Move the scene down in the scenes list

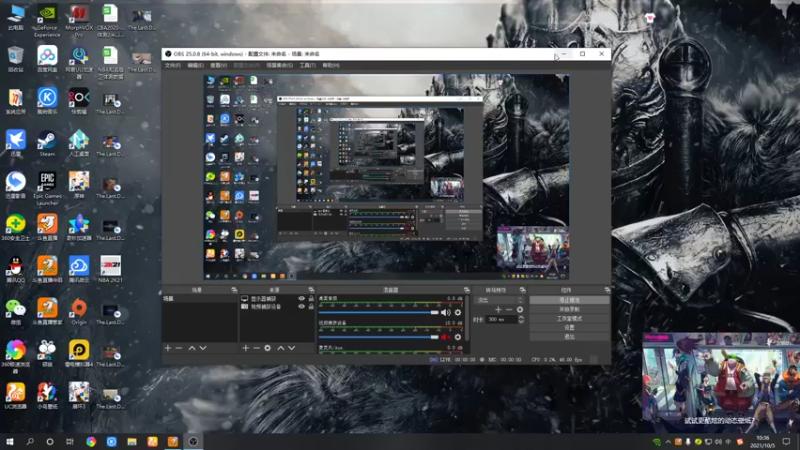tap(203, 348)
